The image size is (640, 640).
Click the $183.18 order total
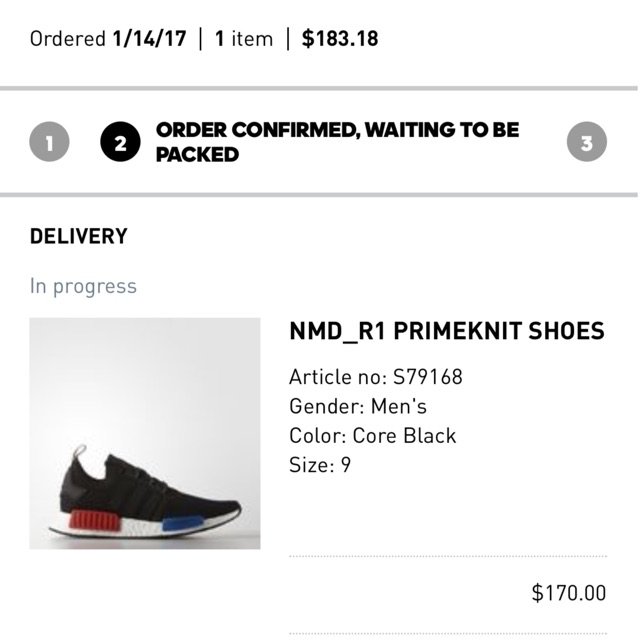[340, 39]
